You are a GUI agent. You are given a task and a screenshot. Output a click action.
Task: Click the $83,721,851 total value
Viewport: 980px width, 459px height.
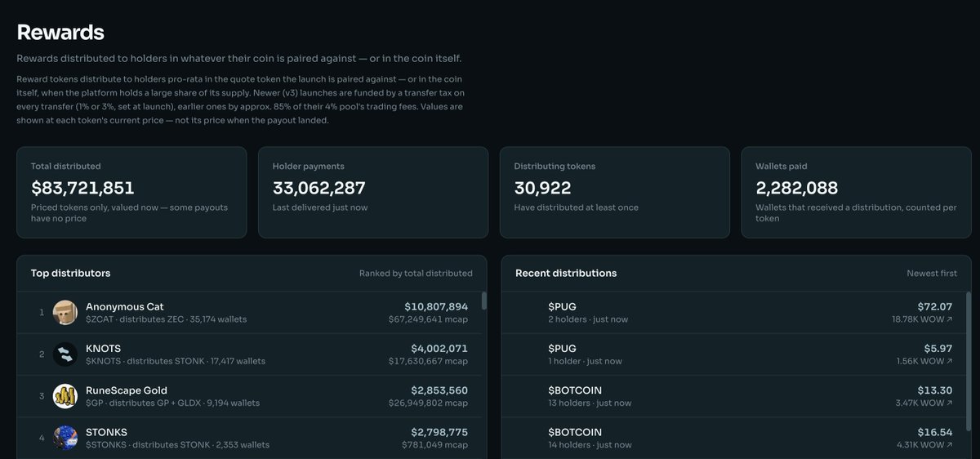click(x=82, y=188)
